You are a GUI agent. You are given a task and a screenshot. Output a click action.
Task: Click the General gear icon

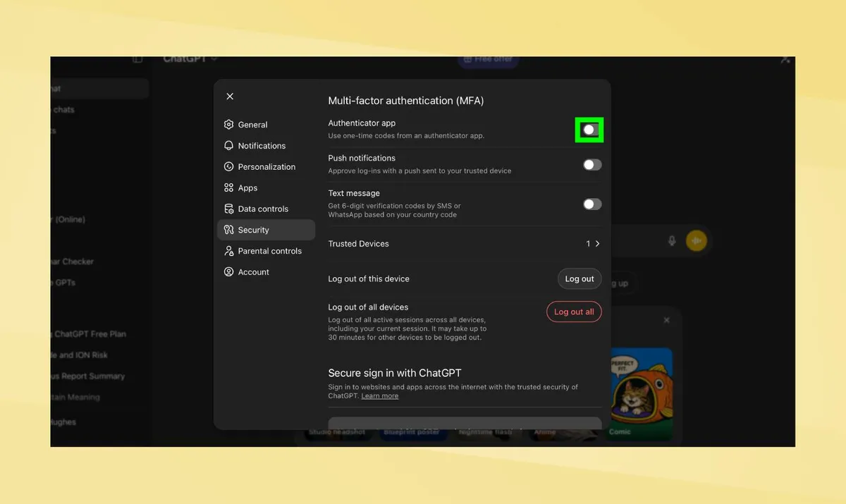pos(228,125)
